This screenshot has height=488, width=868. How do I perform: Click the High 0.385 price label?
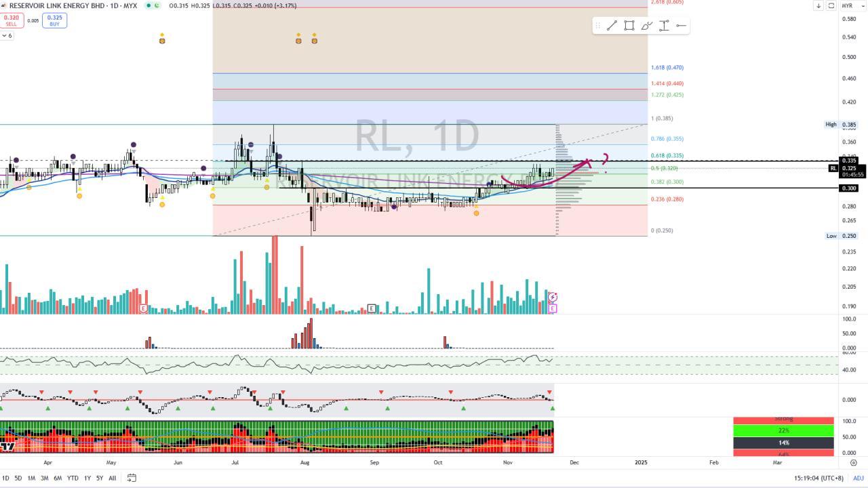pos(841,125)
